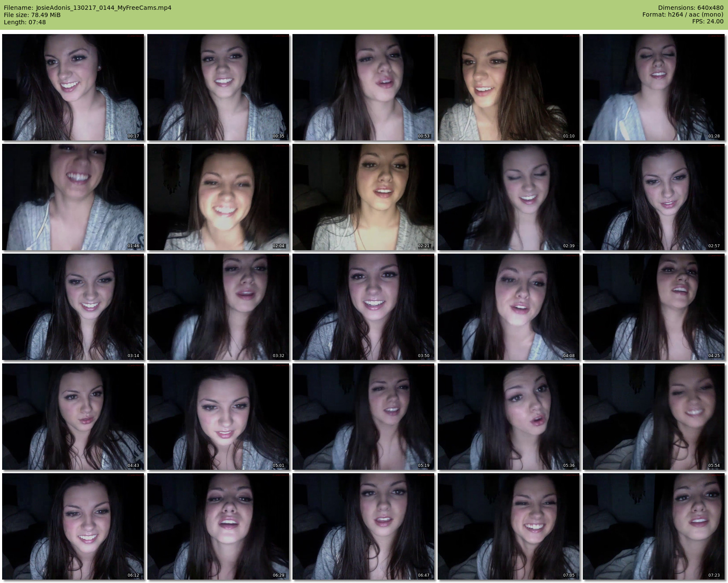The image size is (728, 583).
Task: Select the thumbnail labeled 02:04
Action: tap(218, 197)
